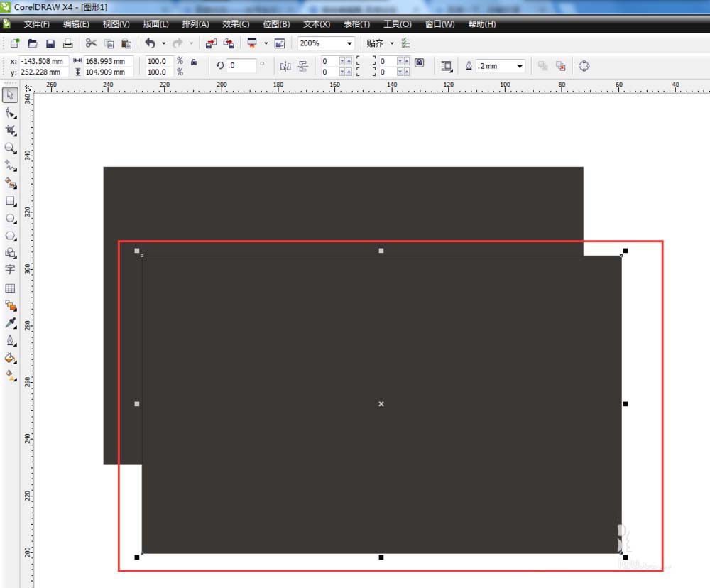Click the Convert to curves button

[584, 66]
